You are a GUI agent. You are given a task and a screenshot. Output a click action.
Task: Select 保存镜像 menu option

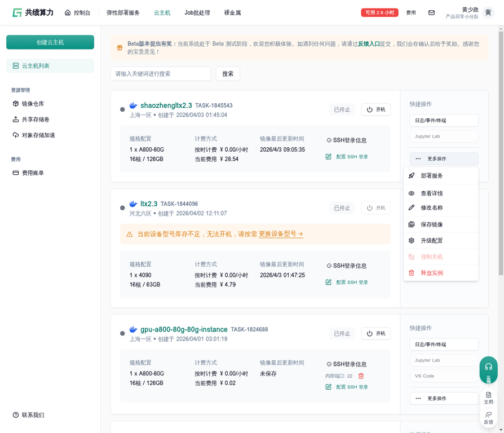[x=432, y=224]
